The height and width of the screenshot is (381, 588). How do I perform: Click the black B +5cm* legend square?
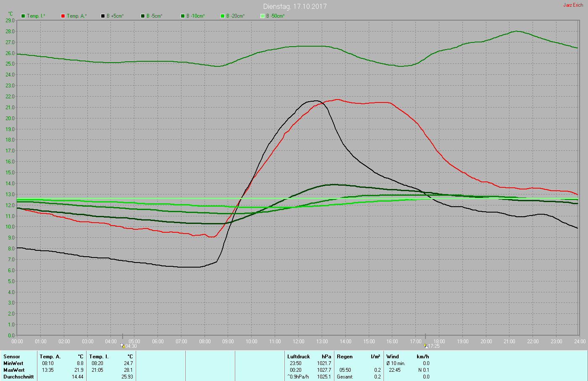point(103,16)
